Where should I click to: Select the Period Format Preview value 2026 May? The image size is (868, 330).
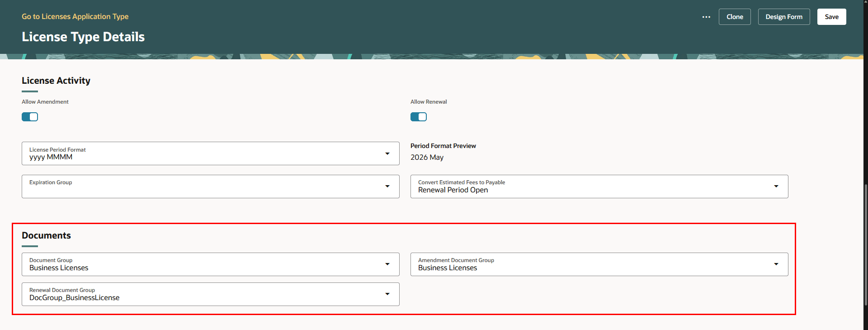tap(427, 158)
